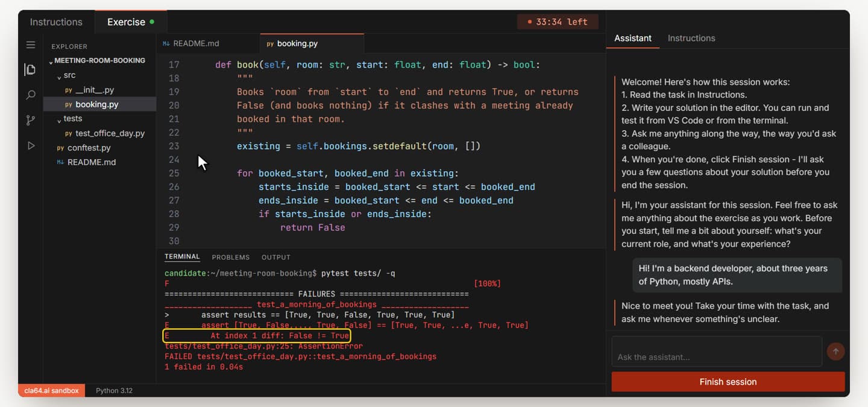Open the Run and Debug icon
Image resolution: width=868 pixels, height=407 pixels.
pos(31,146)
